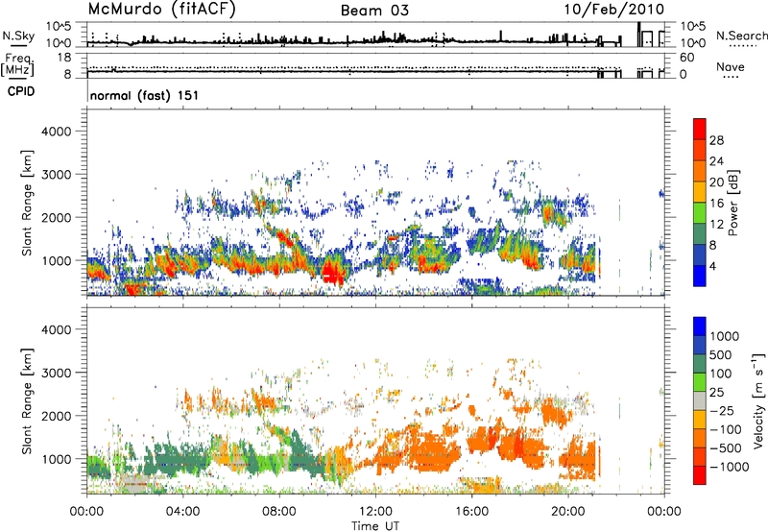Click the "3000" tick of the velocity panel
This screenshot has height=532, width=768.
57,373
